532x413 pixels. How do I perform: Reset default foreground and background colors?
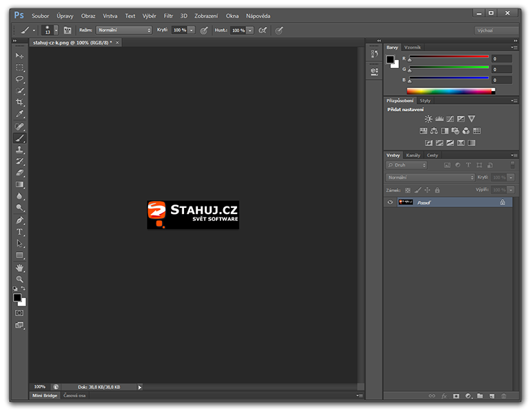coord(15,288)
